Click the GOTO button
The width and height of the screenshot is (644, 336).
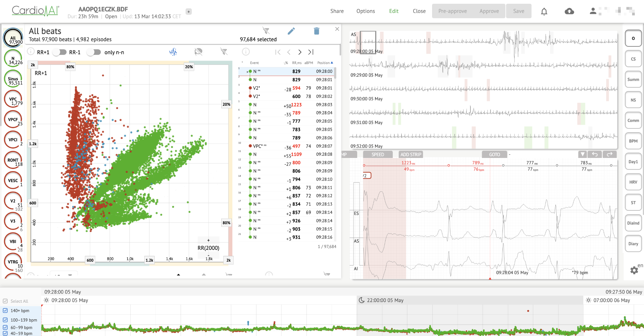coord(494,154)
